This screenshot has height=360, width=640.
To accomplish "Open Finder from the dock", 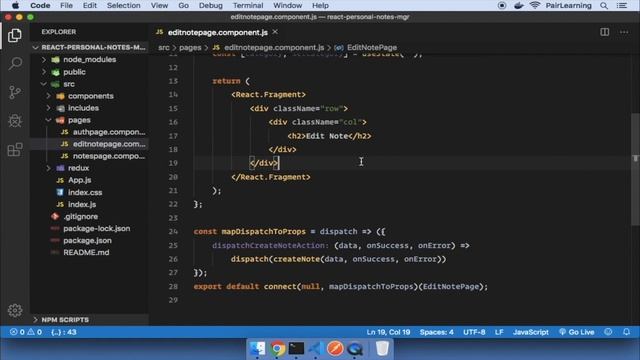I will 258,349.
